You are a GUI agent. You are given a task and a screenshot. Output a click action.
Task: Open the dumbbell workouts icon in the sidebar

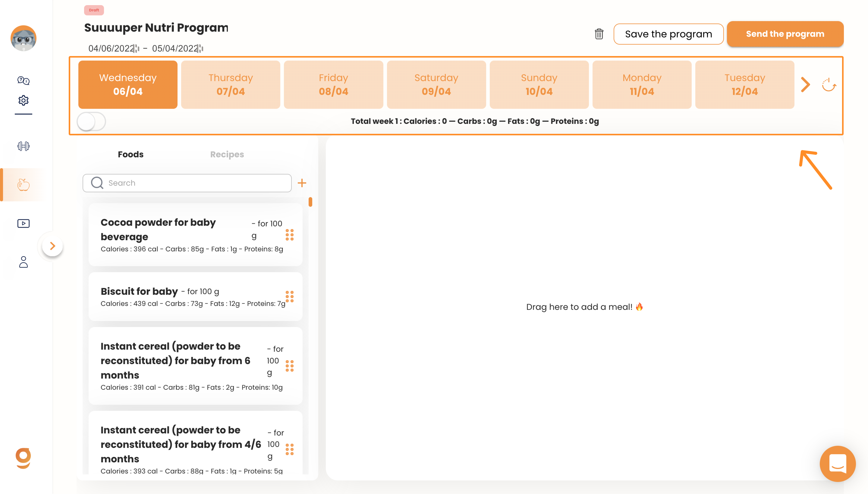(x=23, y=146)
